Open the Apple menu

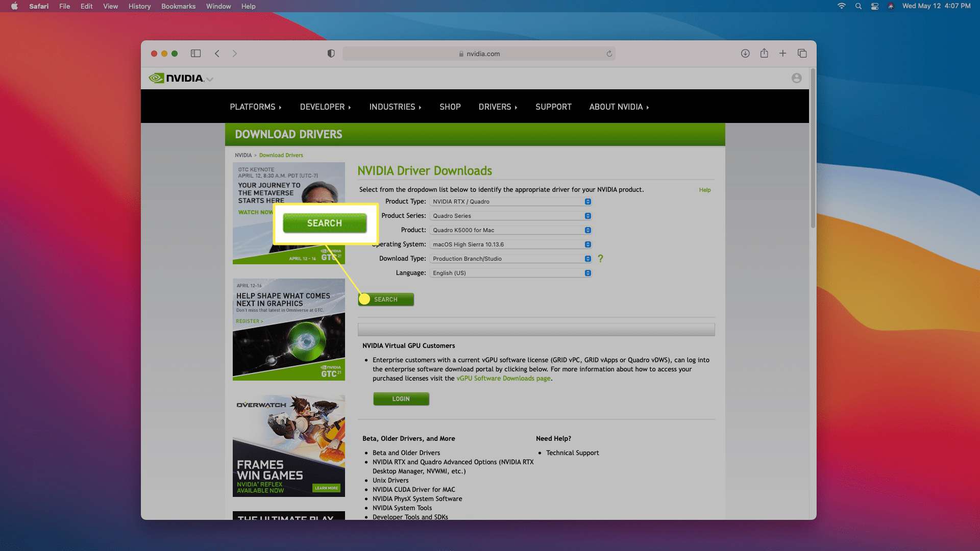14,6
